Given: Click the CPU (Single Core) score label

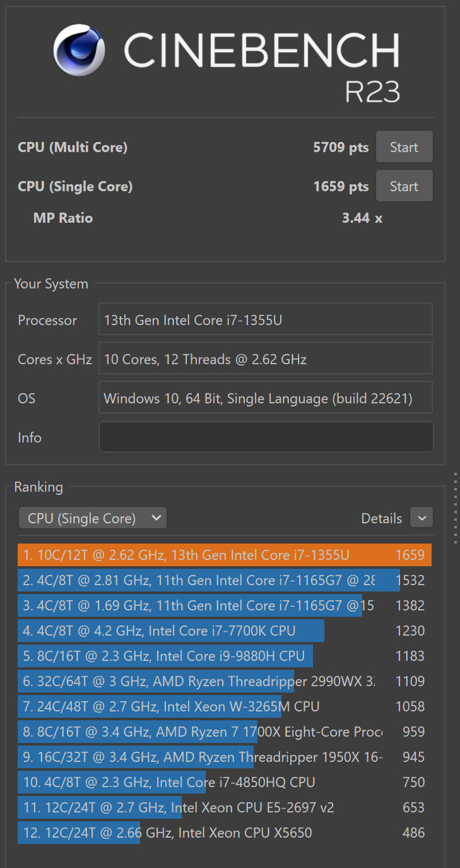Looking at the screenshot, I should pos(75,186).
